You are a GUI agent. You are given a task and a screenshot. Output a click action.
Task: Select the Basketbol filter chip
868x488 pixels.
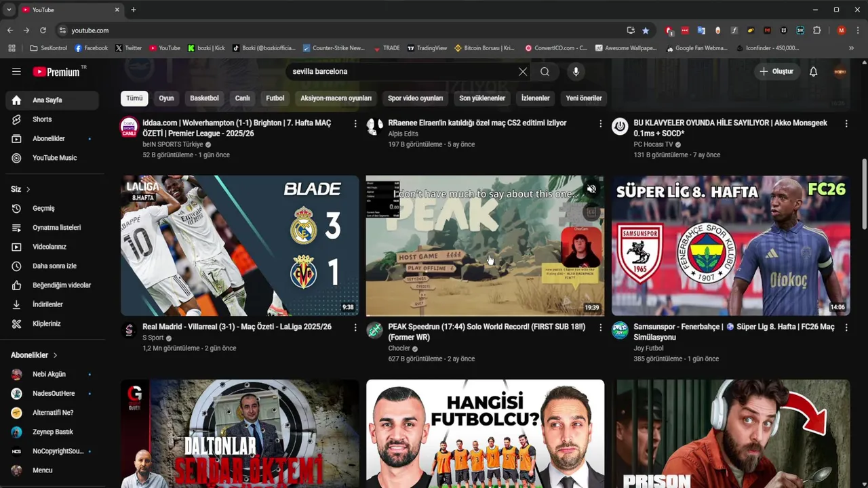click(x=204, y=98)
